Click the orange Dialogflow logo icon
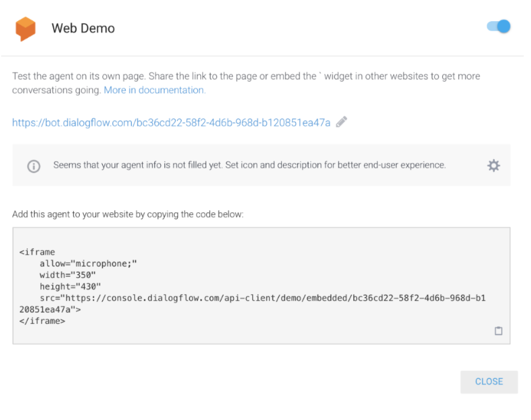Screen dimensions: 531x420 (x=25, y=28)
